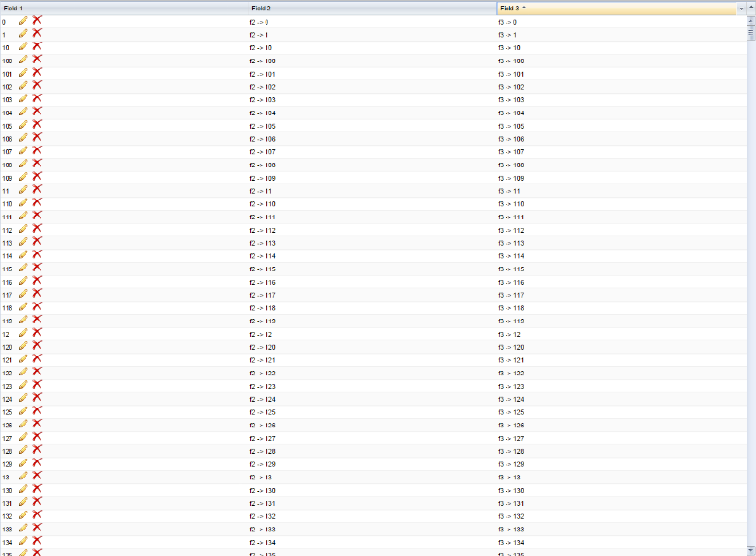Toggle sort on the Field 3 column header

617,9
